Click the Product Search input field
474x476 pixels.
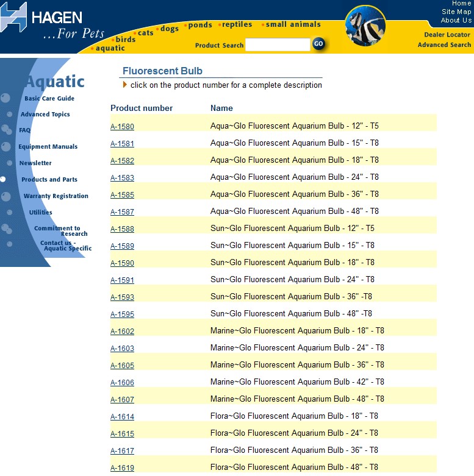click(278, 44)
